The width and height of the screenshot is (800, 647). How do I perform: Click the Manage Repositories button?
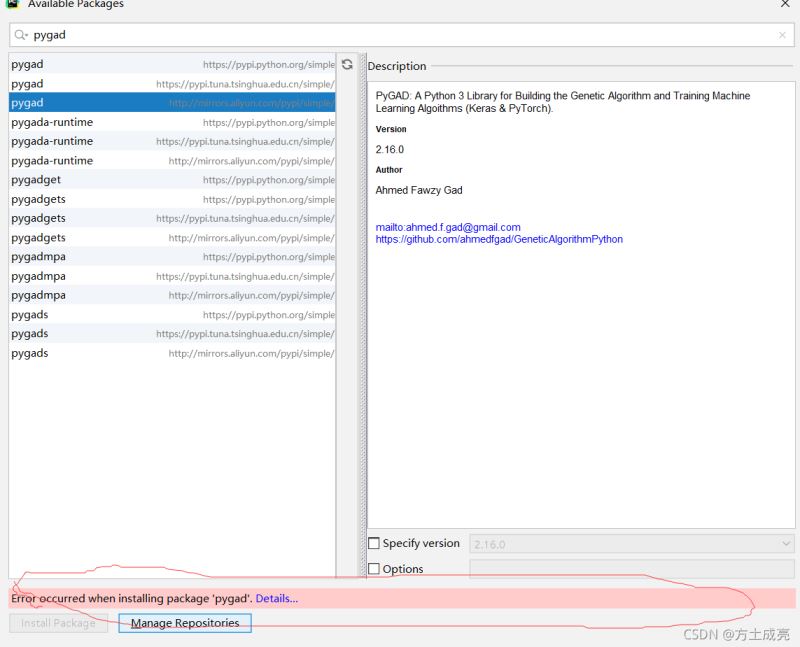[x=185, y=623]
